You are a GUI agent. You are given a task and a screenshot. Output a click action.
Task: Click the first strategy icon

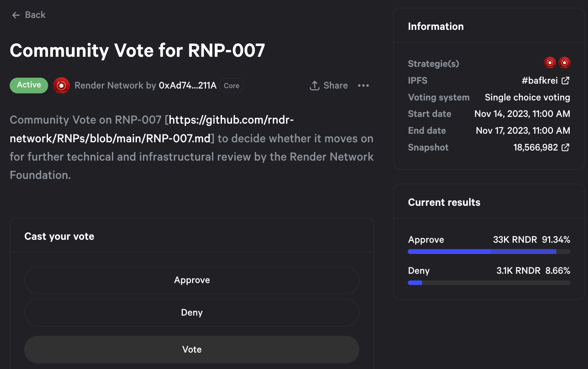pyautogui.click(x=550, y=63)
